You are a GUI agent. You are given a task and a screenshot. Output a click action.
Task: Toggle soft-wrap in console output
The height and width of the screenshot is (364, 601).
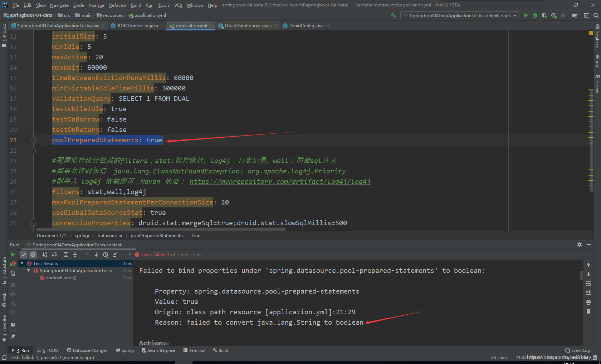click(588, 284)
